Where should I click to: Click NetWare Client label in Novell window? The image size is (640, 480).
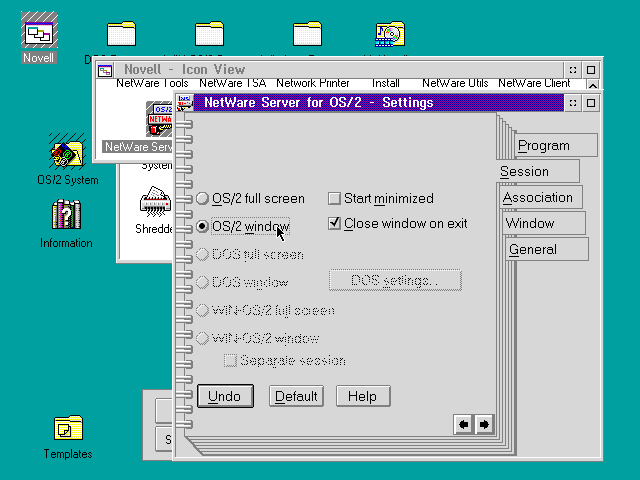point(534,83)
